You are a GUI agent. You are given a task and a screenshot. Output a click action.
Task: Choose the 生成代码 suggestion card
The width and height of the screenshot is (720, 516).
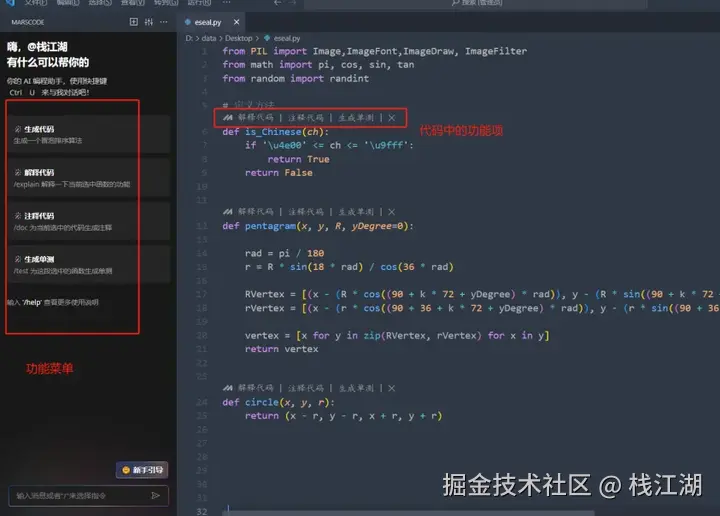[89, 135]
